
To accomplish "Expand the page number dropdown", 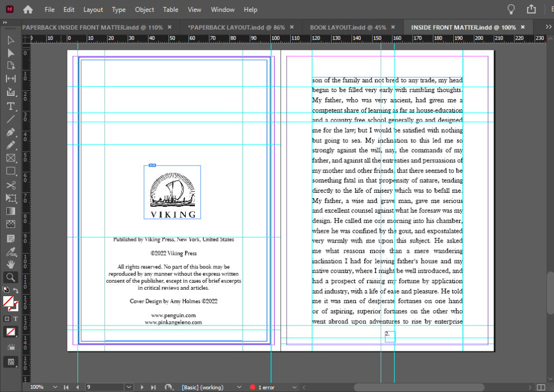I will 128,387.
